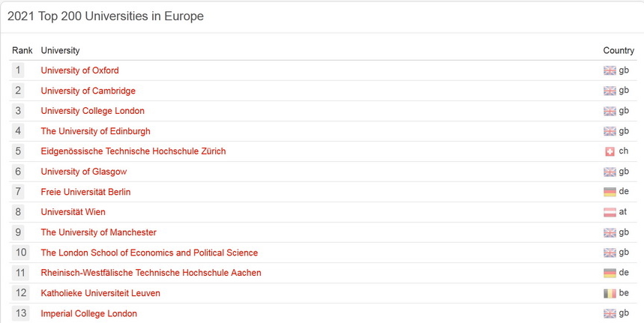644x323 pixels.
Task: Visit the University College London page
Action: [92, 111]
